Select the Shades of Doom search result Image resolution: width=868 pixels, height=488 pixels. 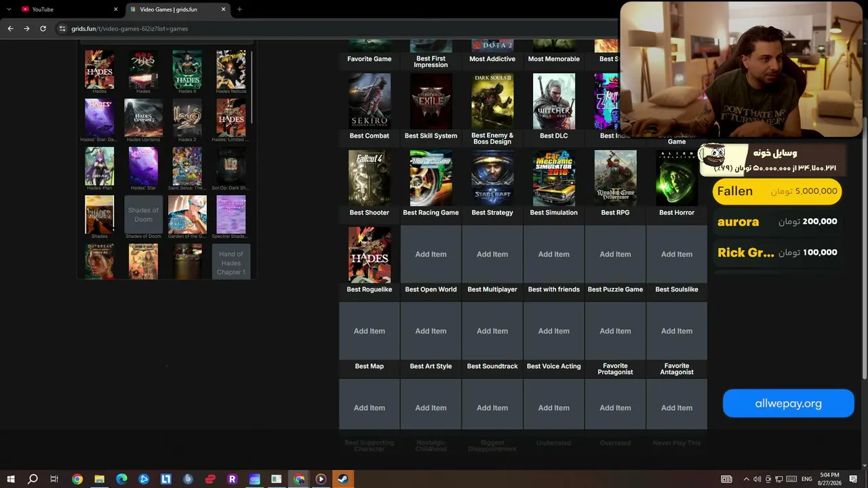coord(143,215)
